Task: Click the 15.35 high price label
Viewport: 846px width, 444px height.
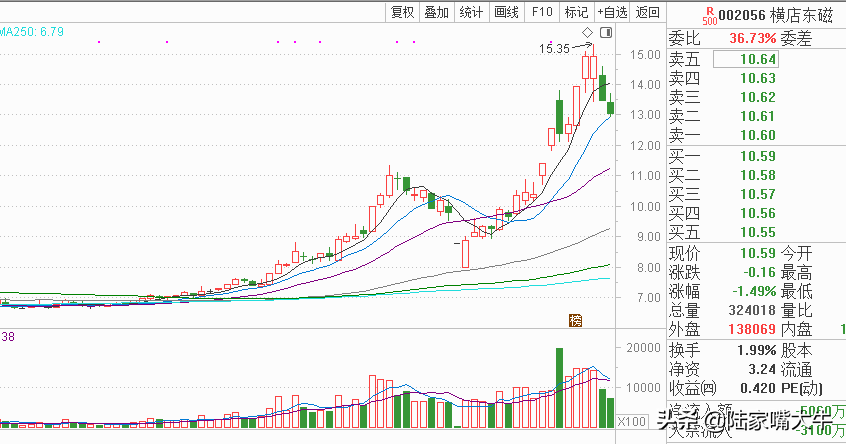Action: pos(554,49)
